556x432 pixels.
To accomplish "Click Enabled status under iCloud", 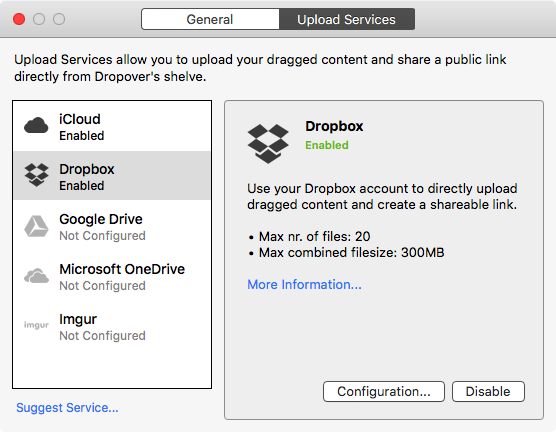I will point(82,136).
